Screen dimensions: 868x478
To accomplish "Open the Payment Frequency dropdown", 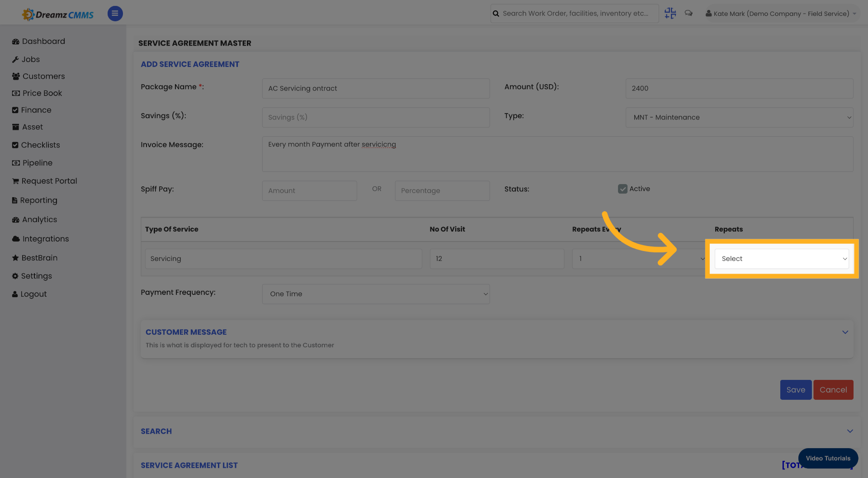I will coord(376,294).
